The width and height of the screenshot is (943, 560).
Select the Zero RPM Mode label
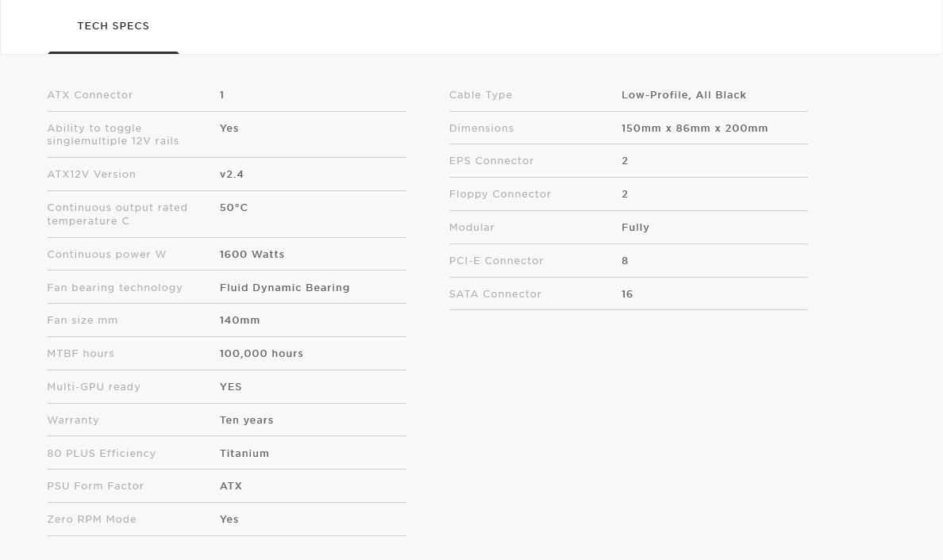(x=91, y=519)
